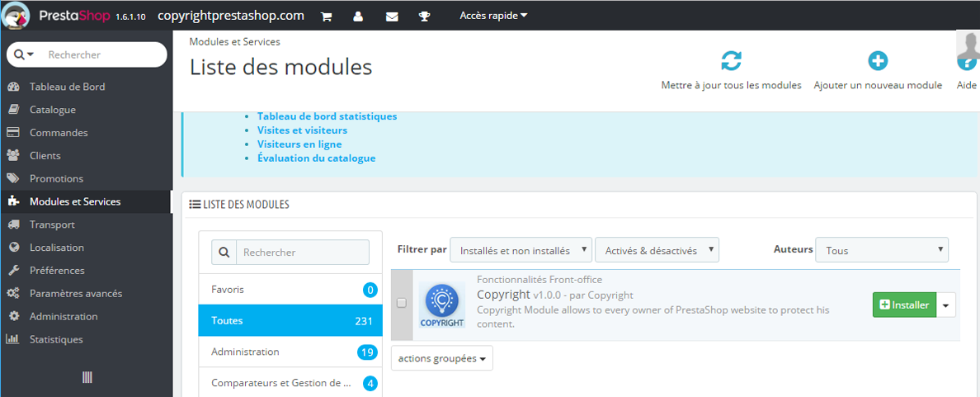Click the Préférences wrench icon

(x=13, y=271)
